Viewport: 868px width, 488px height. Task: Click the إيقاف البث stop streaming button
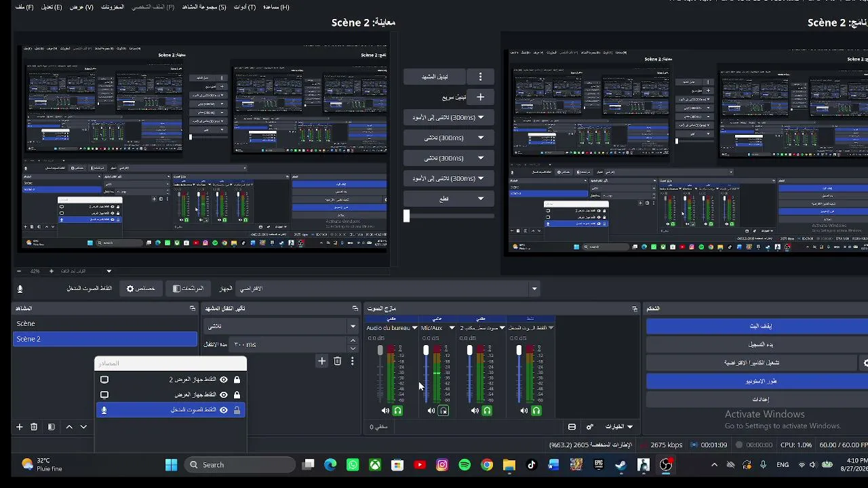(x=760, y=326)
